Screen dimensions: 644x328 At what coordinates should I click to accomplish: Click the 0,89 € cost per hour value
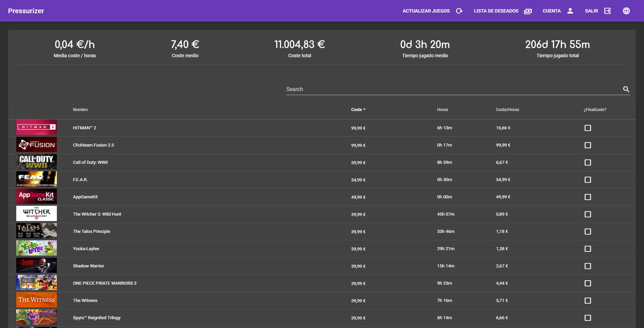tap(502, 214)
